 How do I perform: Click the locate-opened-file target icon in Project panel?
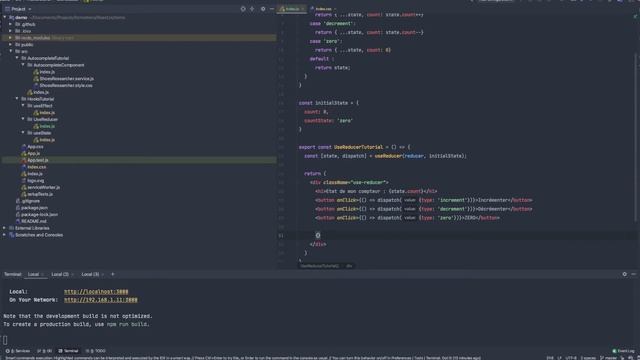click(243, 9)
